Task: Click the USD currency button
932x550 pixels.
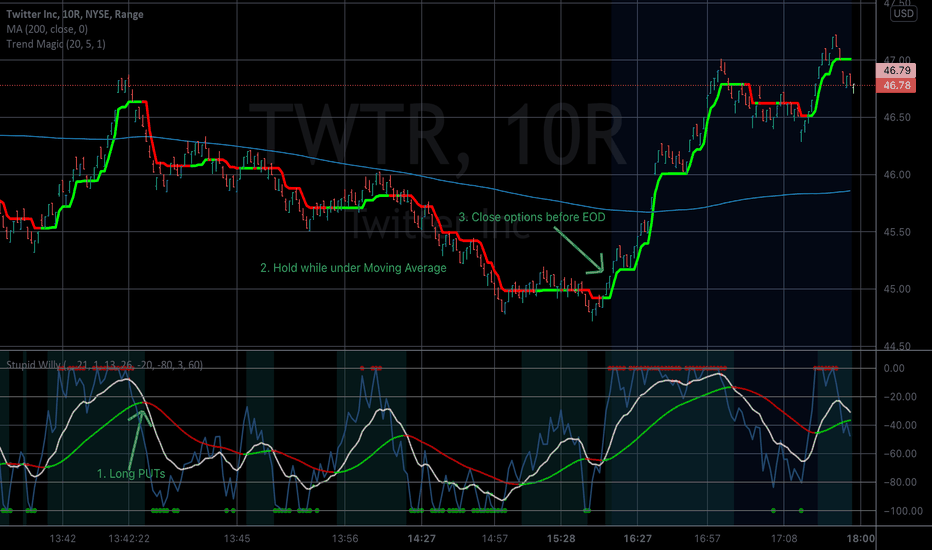Action: point(903,13)
